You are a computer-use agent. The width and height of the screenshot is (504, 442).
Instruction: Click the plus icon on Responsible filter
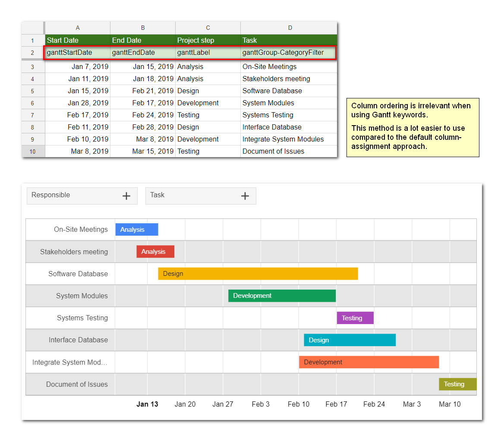(126, 196)
